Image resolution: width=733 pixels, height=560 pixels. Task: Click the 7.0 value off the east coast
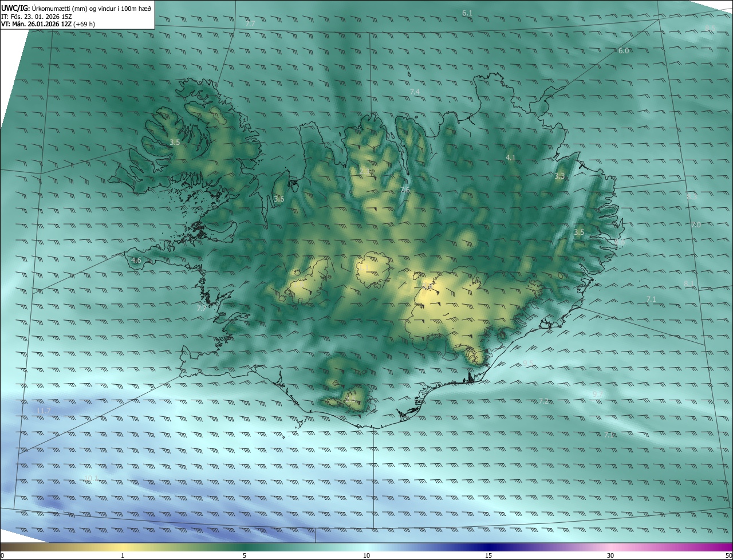(x=696, y=225)
